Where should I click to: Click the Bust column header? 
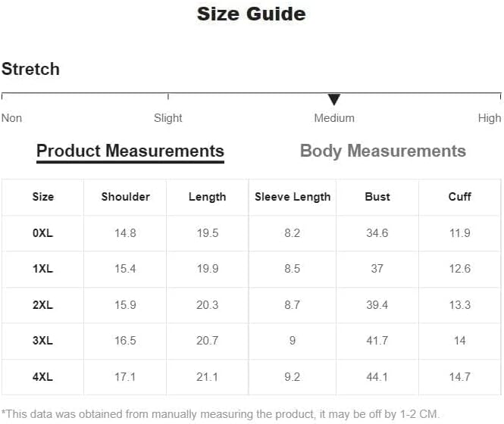coord(377,197)
